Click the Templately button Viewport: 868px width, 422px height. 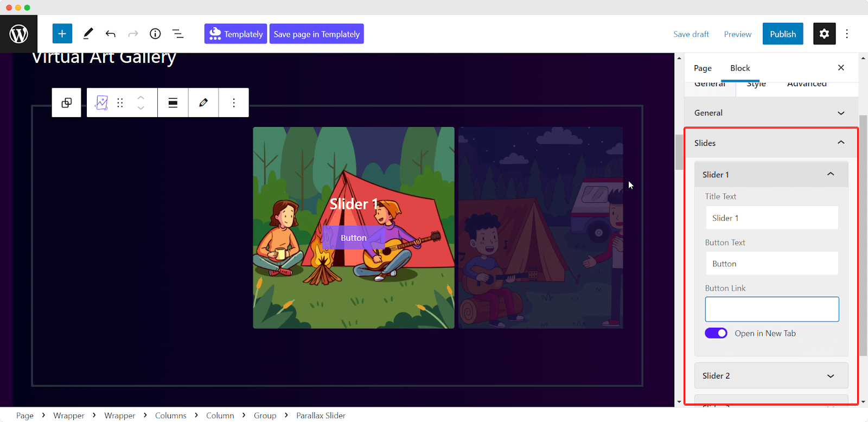pyautogui.click(x=235, y=34)
